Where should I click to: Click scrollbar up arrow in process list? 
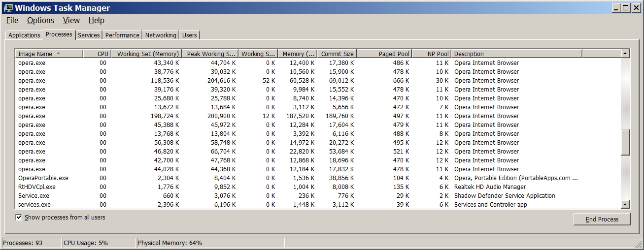[x=625, y=54]
